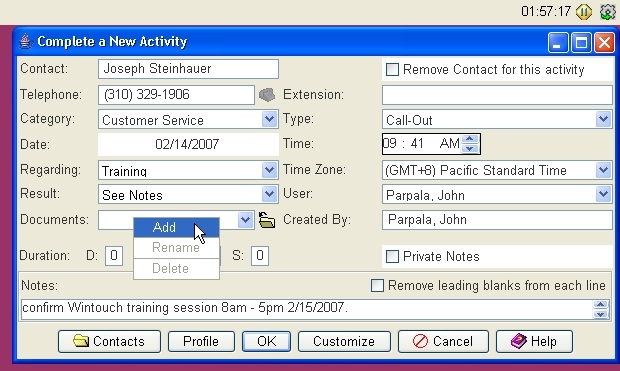Toggle the Private Notes checkbox
This screenshot has width=620, height=371.
pos(392,256)
